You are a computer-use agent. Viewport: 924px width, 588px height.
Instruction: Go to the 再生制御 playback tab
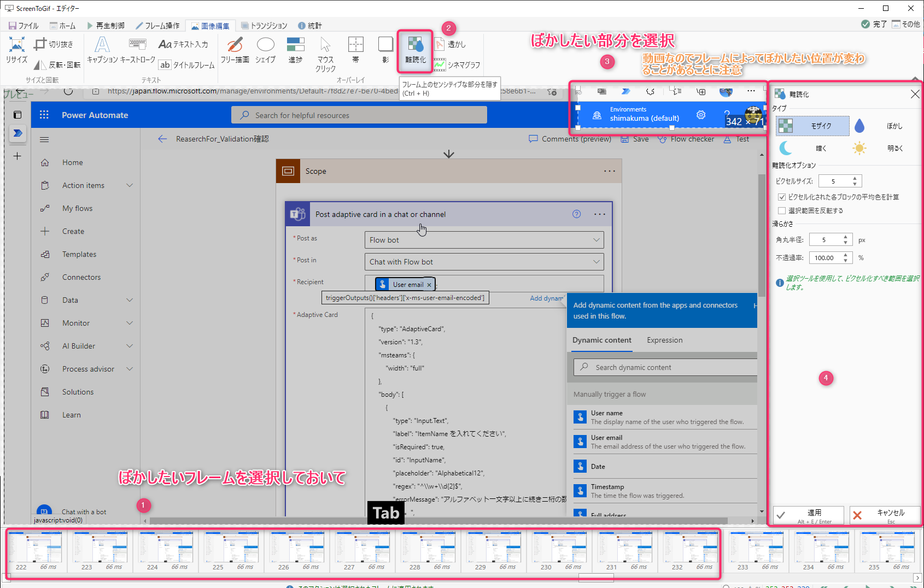pyautogui.click(x=106, y=26)
